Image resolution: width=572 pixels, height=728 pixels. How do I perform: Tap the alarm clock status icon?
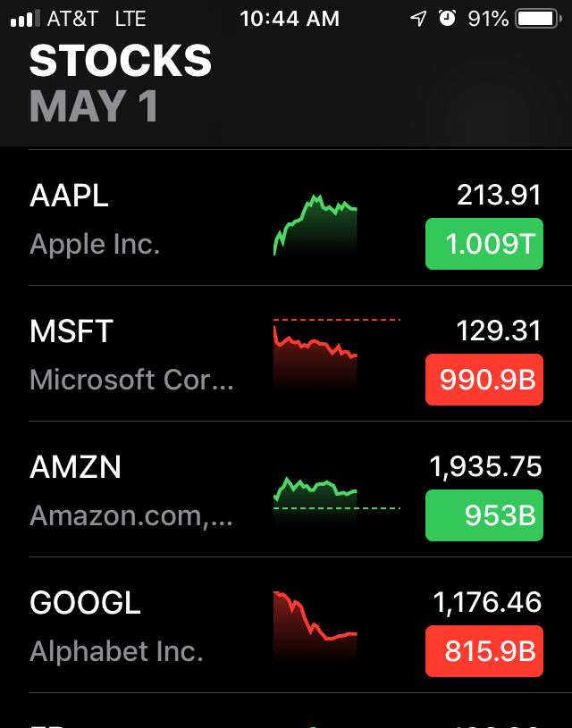pyautogui.click(x=447, y=19)
